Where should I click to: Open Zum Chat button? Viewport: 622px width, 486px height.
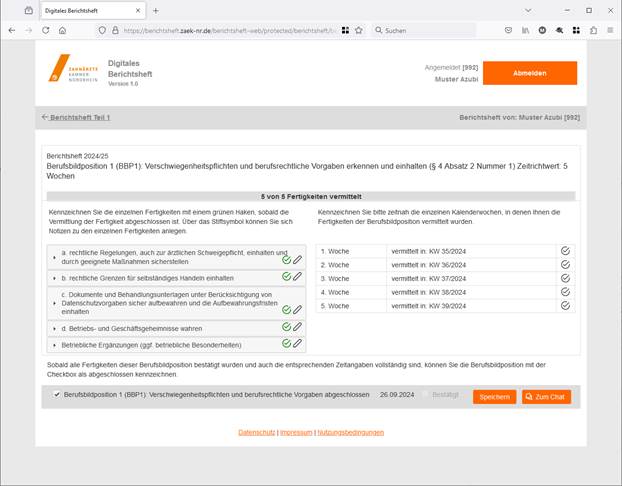546,397
